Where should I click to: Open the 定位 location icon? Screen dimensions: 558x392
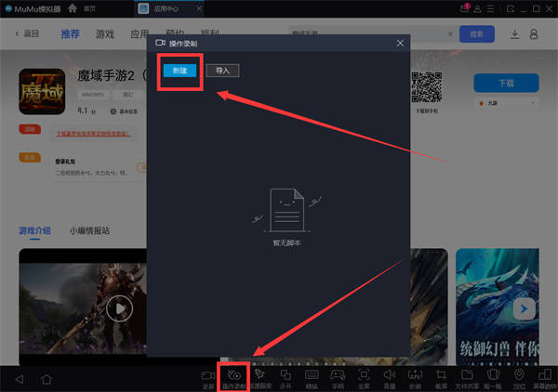tap(518, 376)
